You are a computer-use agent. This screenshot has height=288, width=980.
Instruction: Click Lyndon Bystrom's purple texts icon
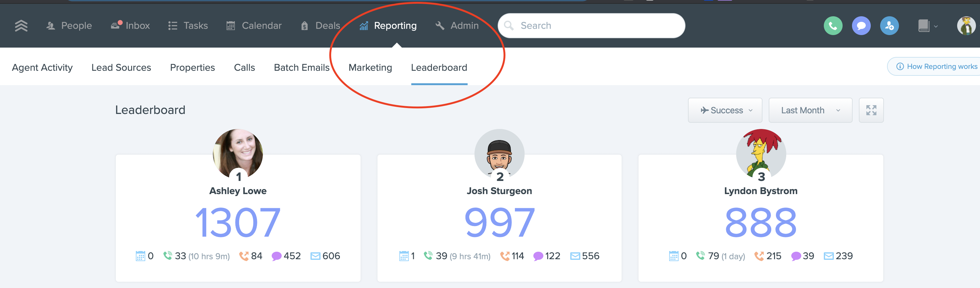point(796,256)
